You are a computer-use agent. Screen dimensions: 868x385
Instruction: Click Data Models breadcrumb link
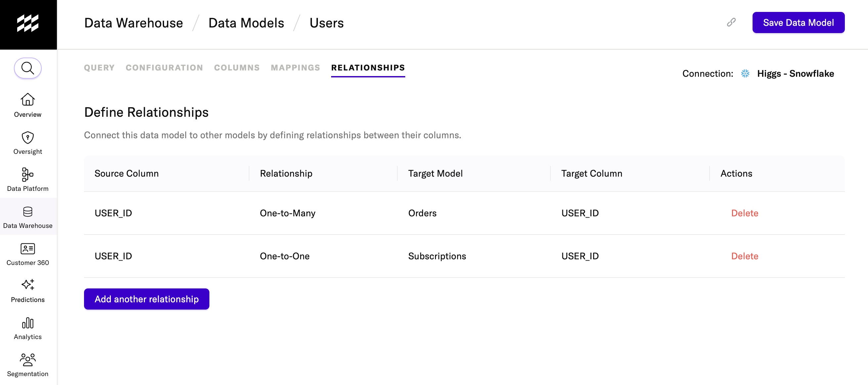point(246,23)
